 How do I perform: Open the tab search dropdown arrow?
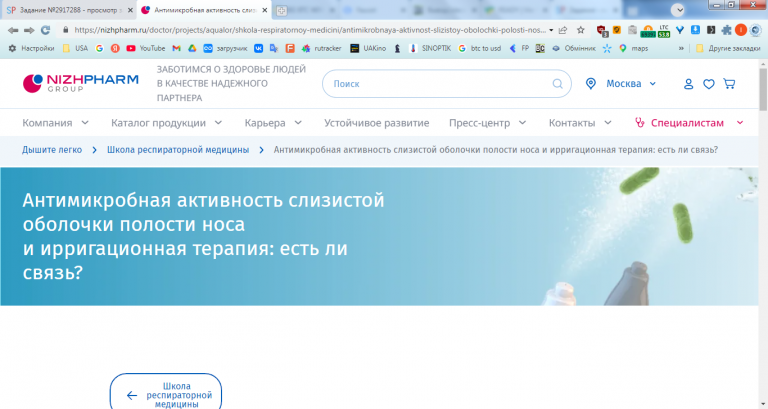(678, 10)
